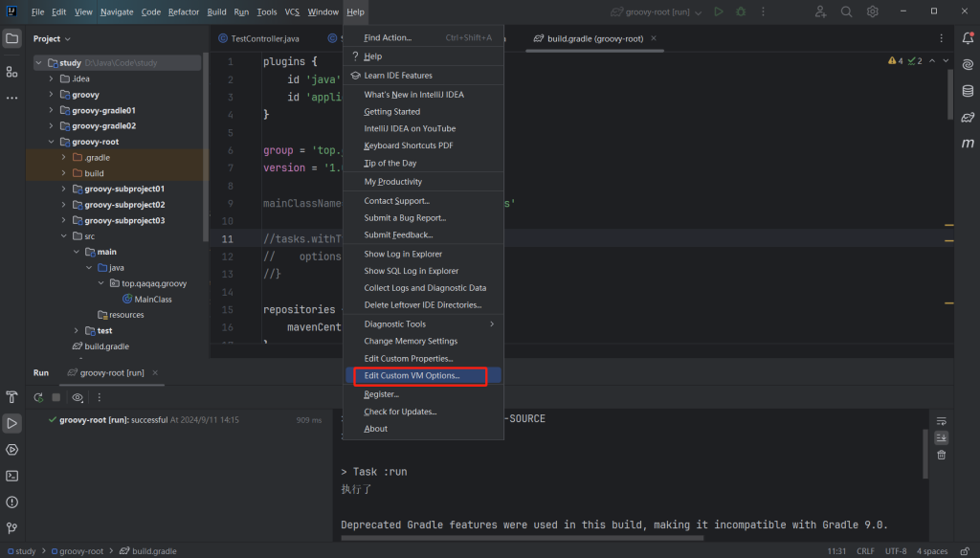The image size is (980, 558).
Task: Toggle scroll to end in console
Action: coord(942,437)
